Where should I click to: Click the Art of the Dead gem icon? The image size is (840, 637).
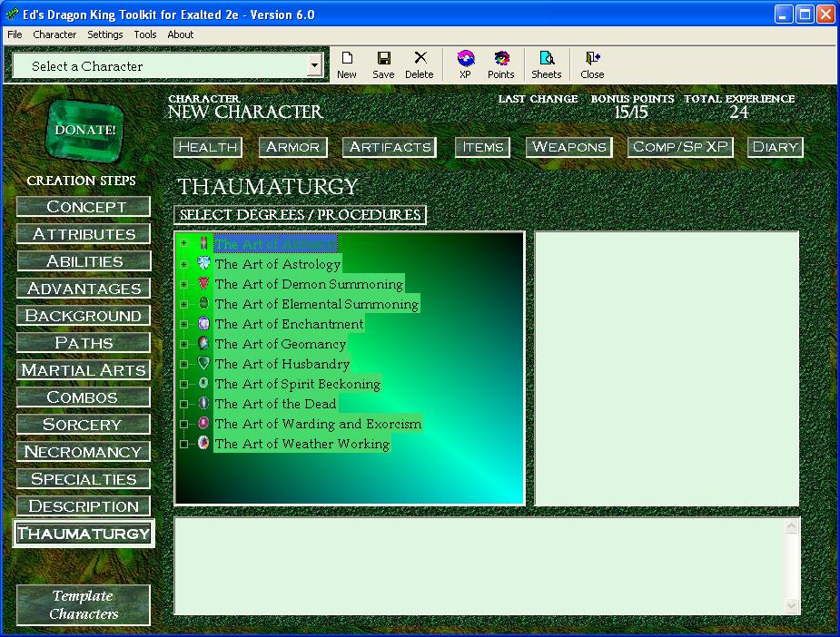click(x=203, y=403)
